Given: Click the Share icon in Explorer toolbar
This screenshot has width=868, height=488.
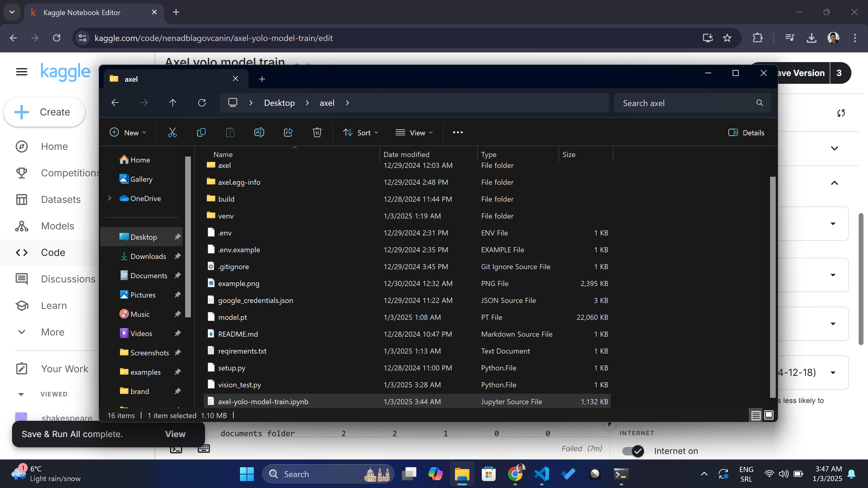Looking at the screenshot, I should (288, 132).
